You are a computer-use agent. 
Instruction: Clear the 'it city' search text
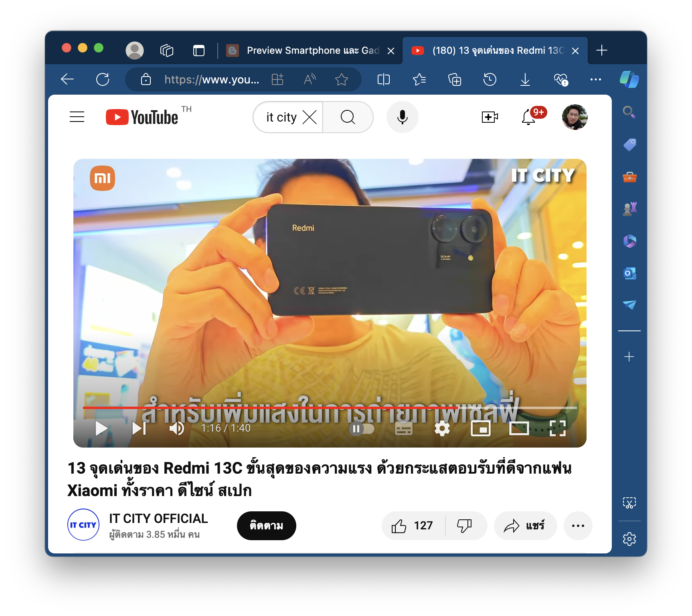[310, 117]
